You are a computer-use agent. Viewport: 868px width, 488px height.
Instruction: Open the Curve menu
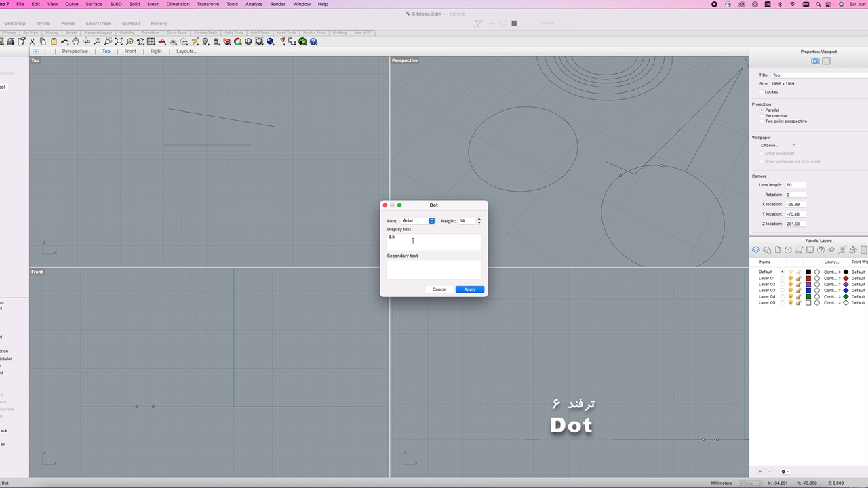(71, 4)
